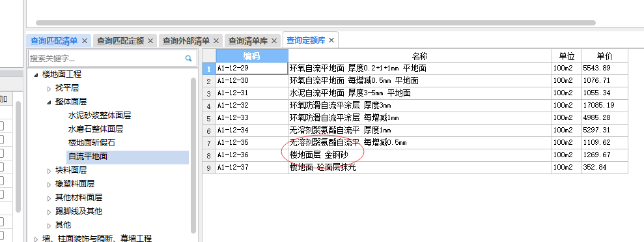Click unit price 352.84
The image size is (644, 242).
pyautogui.click(x=604, y=167)
